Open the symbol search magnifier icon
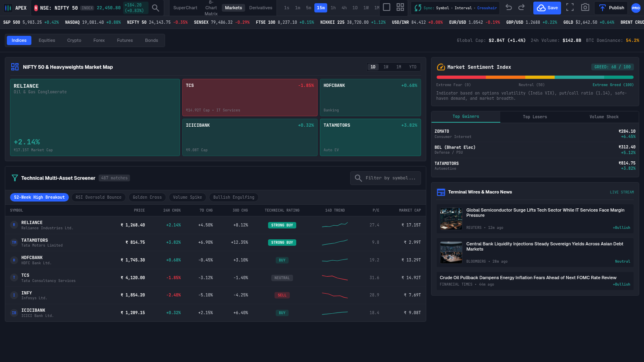644x362 pixels. pos(155,8)
